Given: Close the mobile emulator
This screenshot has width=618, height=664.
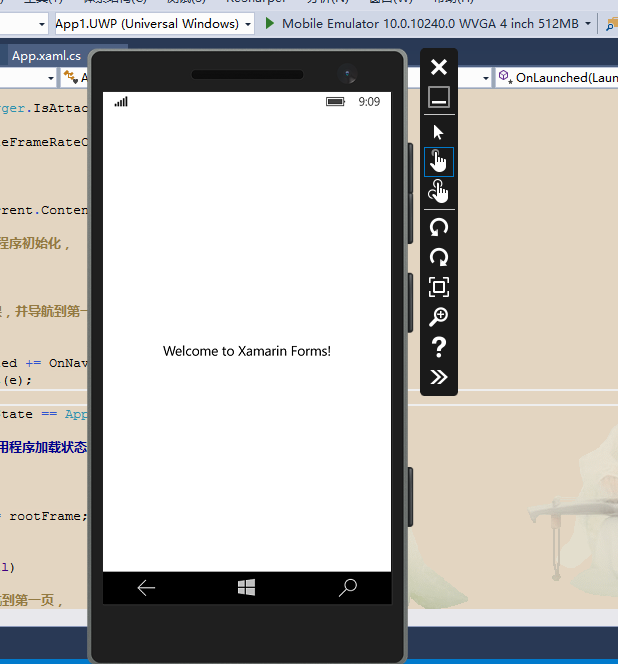Looking at the screenshot, I should click(438, 67).
